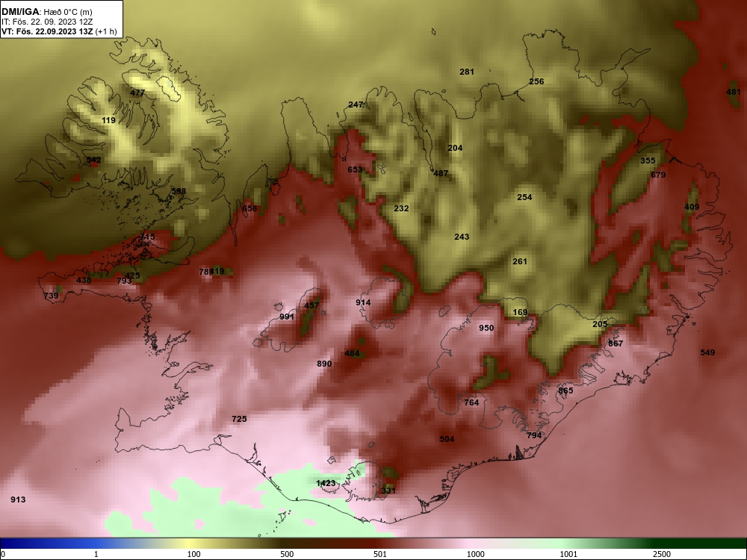Choose the 764 map value
The height and width of the screenshot is (560, 747).
471,403
